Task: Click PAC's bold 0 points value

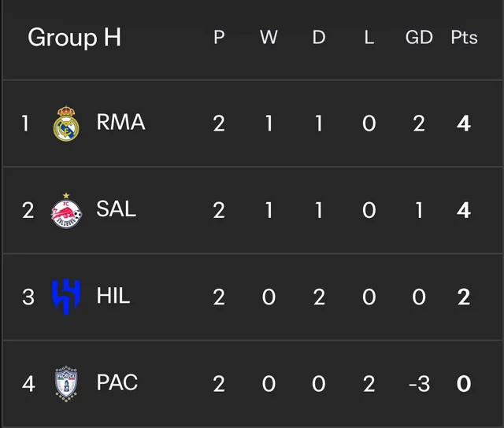Action: (x=464, y=384)
